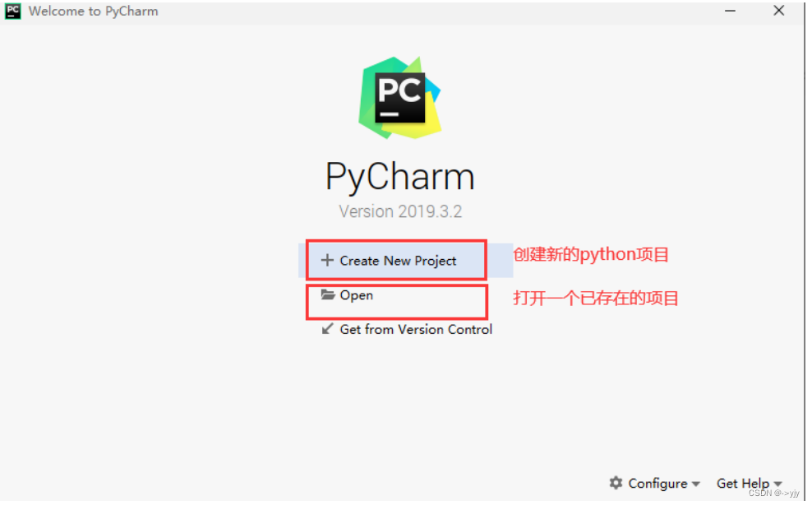The height and width of the screenshot is (505, 812).
Task: Click the large PyCharm heading text
Action: pos(399,177)
